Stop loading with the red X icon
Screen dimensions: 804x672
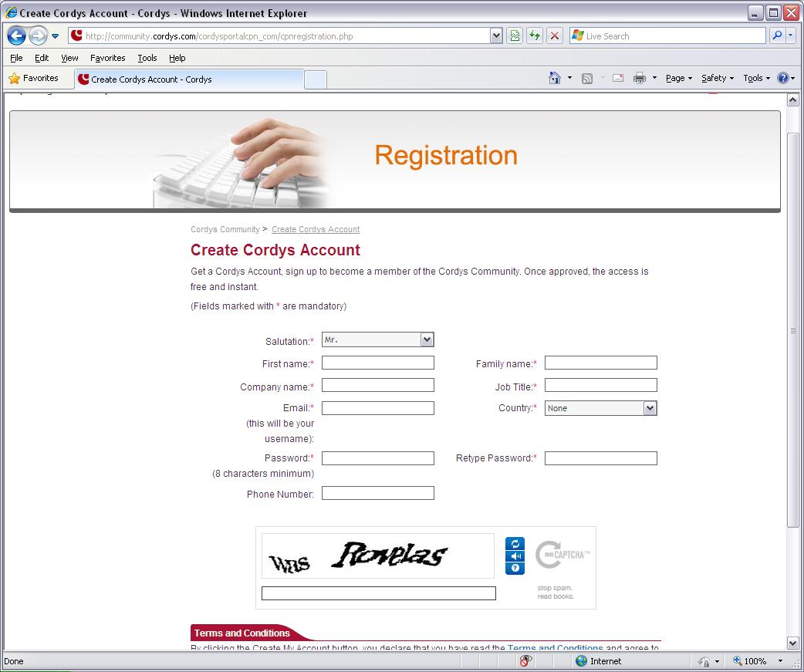tap(555, 36)
